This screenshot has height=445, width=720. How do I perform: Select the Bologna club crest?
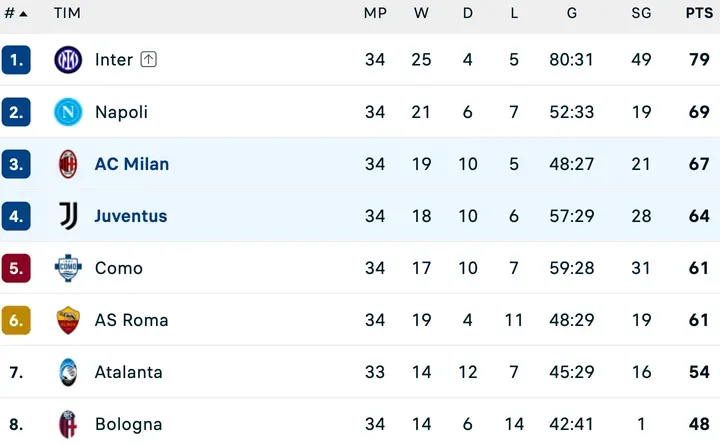click(68, 424)
